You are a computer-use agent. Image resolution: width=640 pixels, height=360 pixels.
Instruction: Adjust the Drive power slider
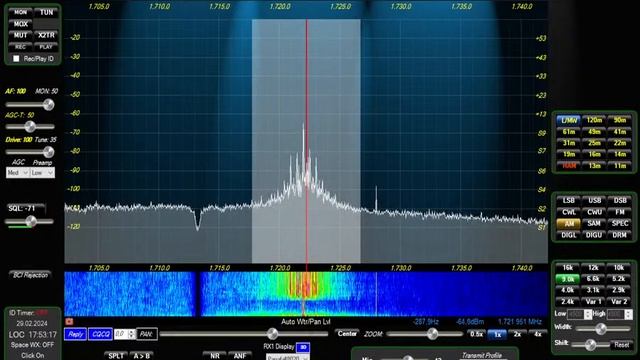coord(30,152)
